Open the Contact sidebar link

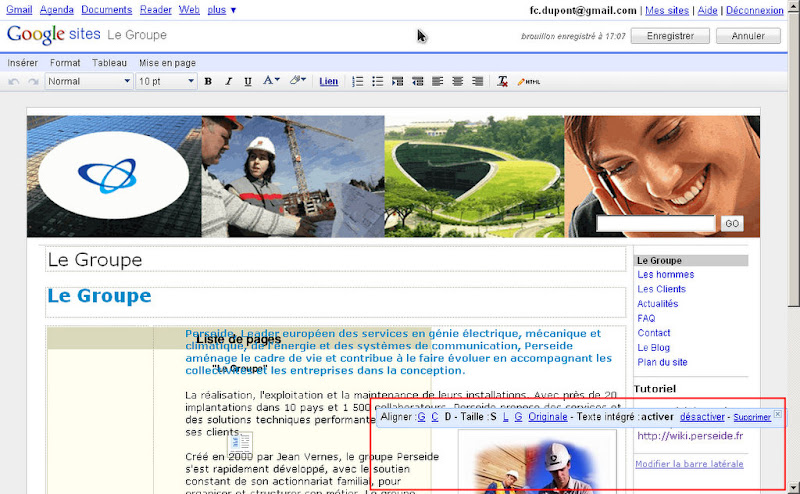[654, 333]
